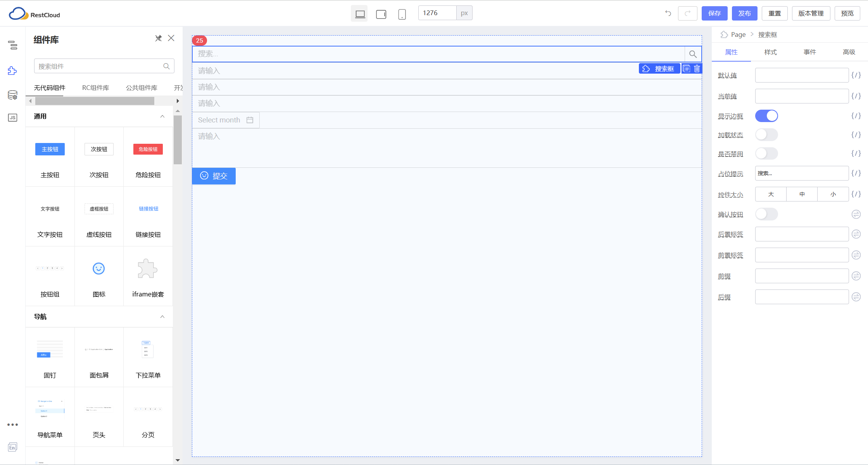Click the undo icon in toolbar
Screen dimensions: 868x465
668,14
